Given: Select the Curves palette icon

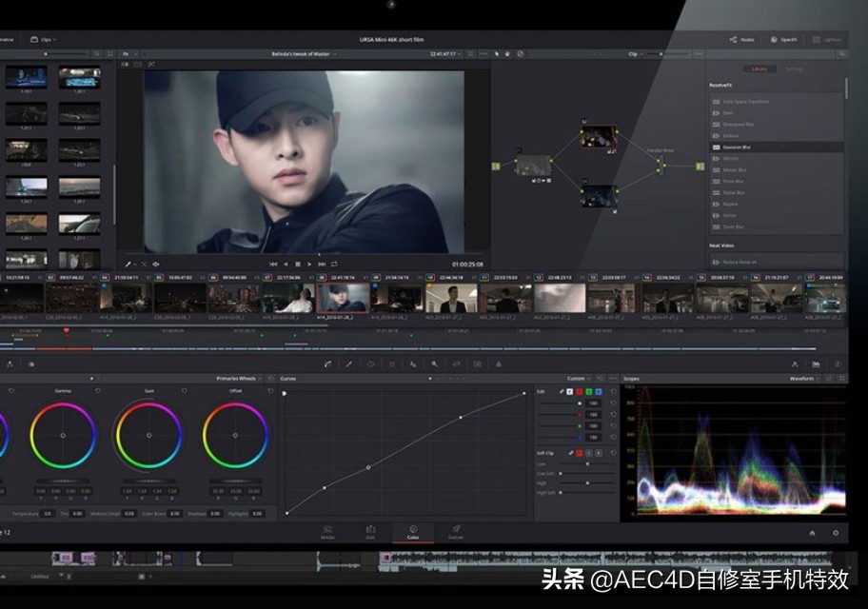Looking at the screenshot, I should (x=326, y=363).
